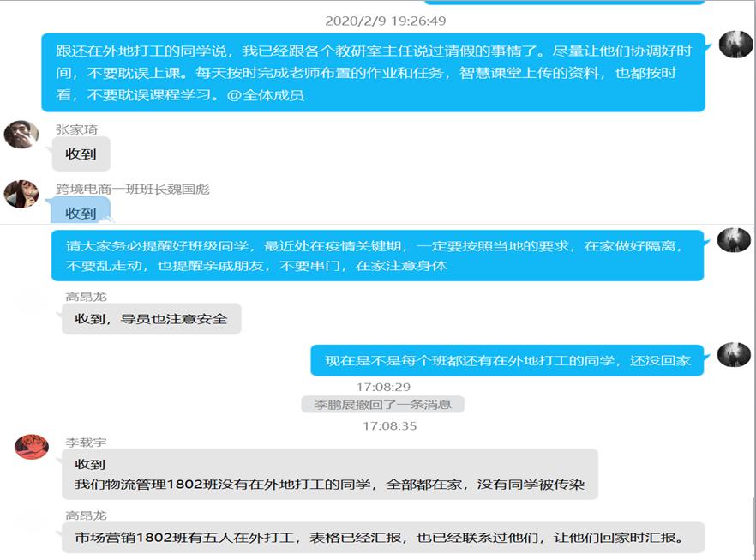756x560 pixels.
Task: Click sender avatar beside 疫情关键期 message
Action: (x=734, y=240)
